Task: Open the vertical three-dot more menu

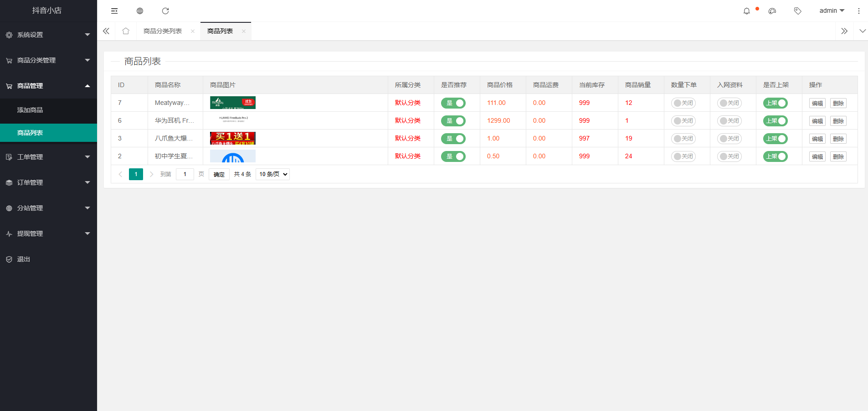Action: click(858, 11)
